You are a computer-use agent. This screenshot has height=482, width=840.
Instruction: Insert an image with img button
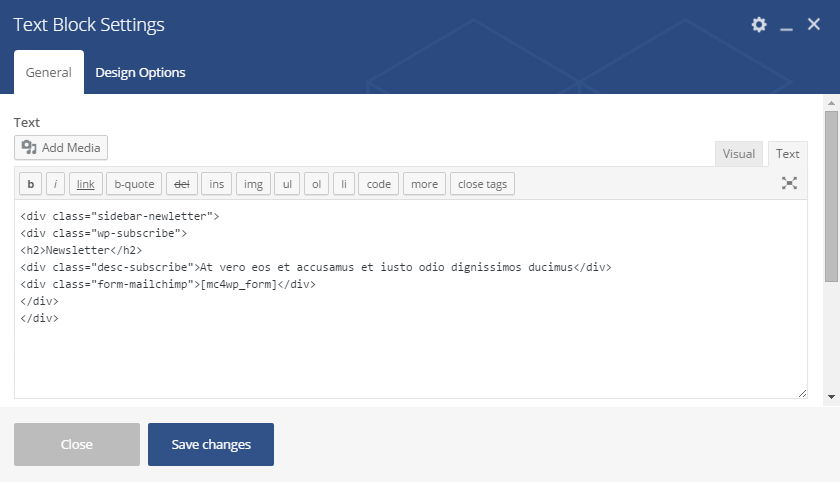(x=253, y=184)
